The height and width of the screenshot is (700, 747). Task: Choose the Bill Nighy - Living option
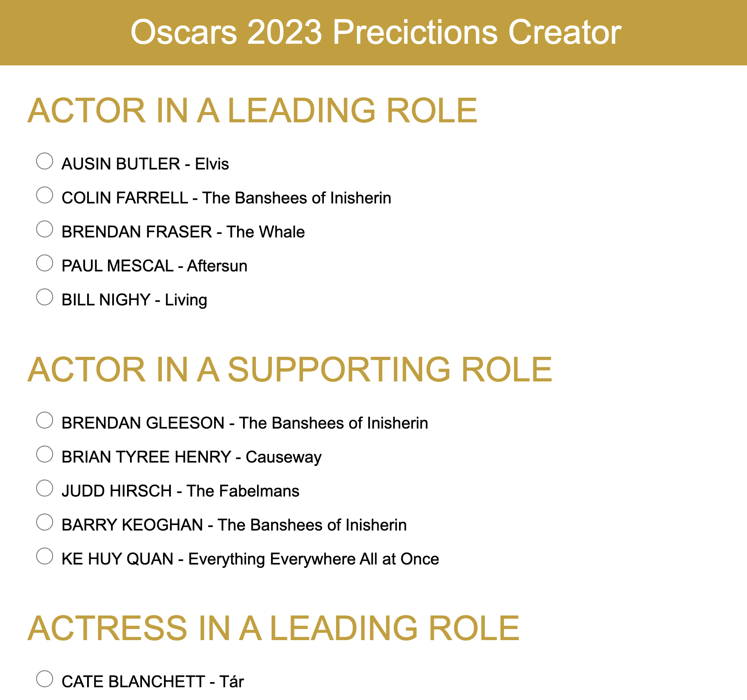45,297
